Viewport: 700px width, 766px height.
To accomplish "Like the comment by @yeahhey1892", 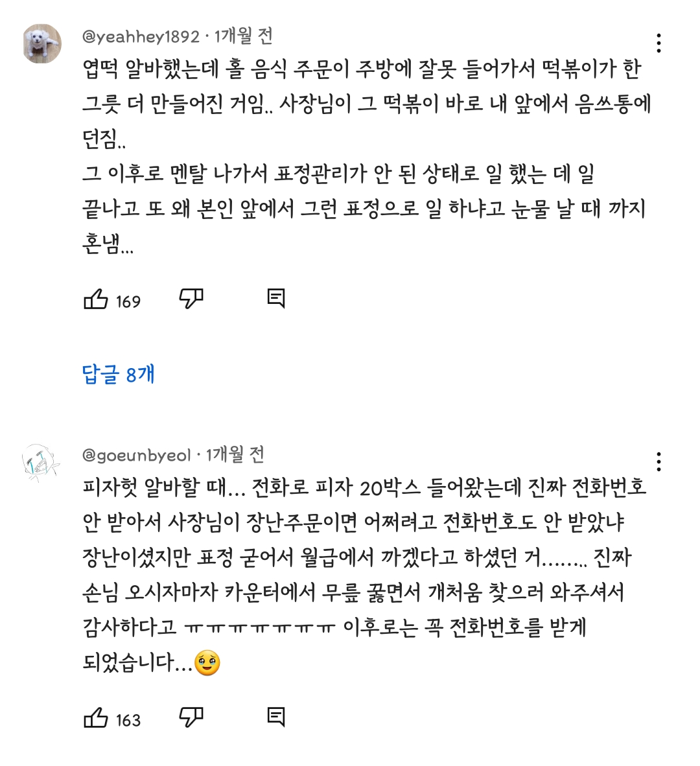I will 96,299.
